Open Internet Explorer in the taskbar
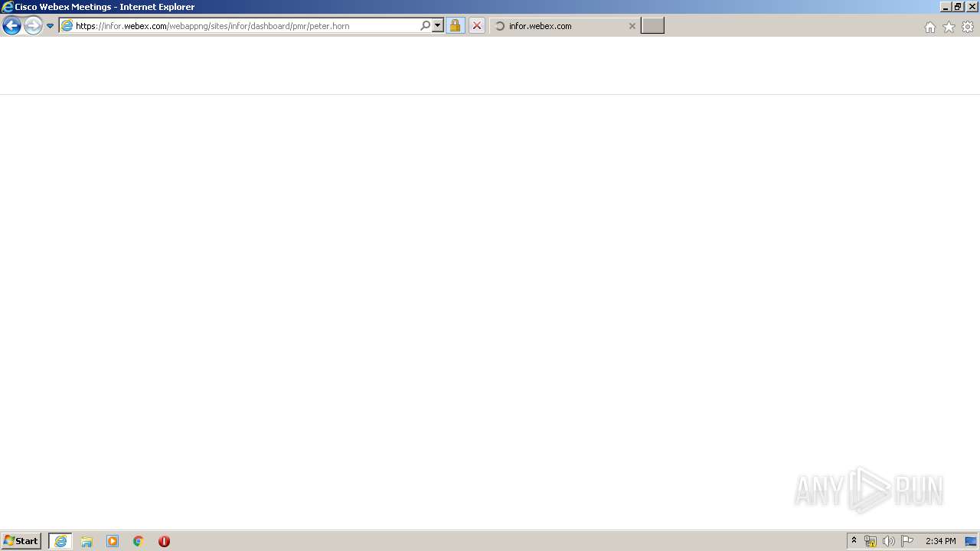Screen dimensions: 980x551 coord(60,541)
